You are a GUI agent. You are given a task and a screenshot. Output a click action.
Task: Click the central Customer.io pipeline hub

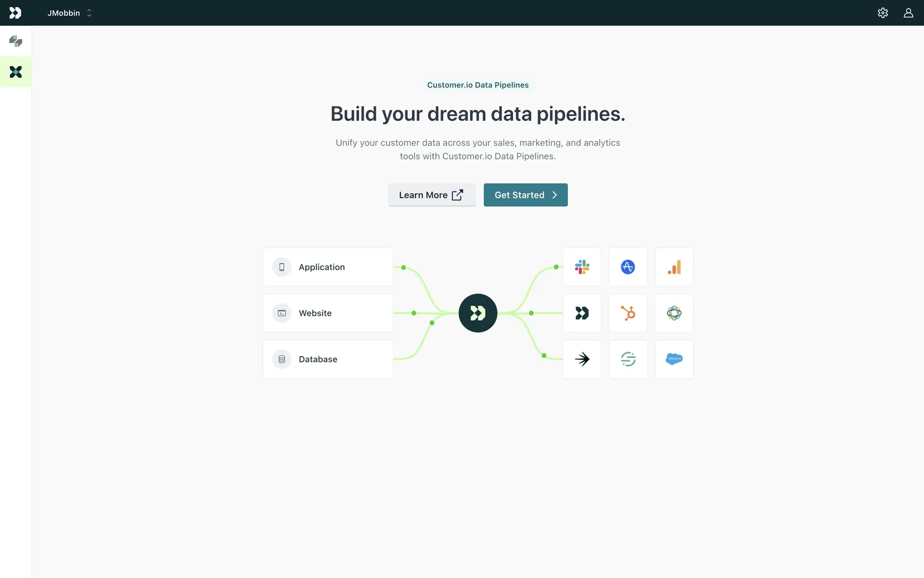coord(477,313)
